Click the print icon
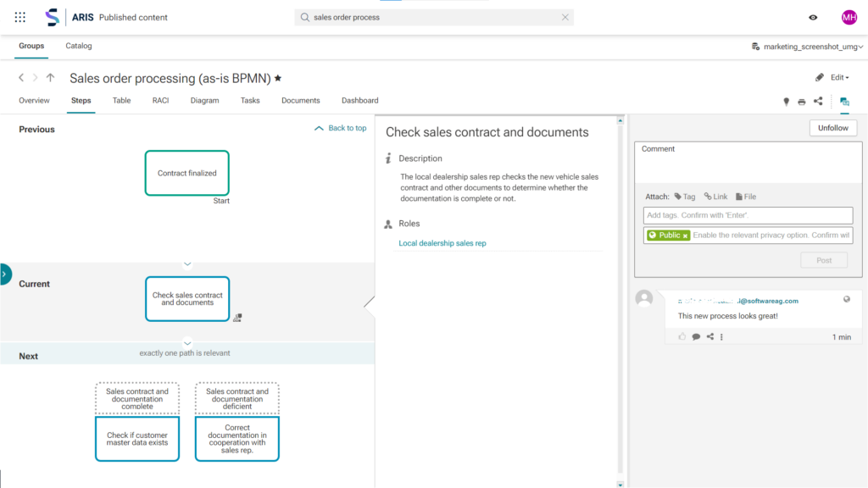 (801, 101)
